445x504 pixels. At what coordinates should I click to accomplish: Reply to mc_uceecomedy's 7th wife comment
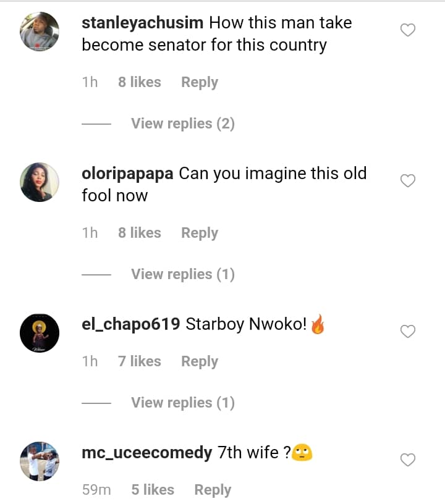point(213,490)
